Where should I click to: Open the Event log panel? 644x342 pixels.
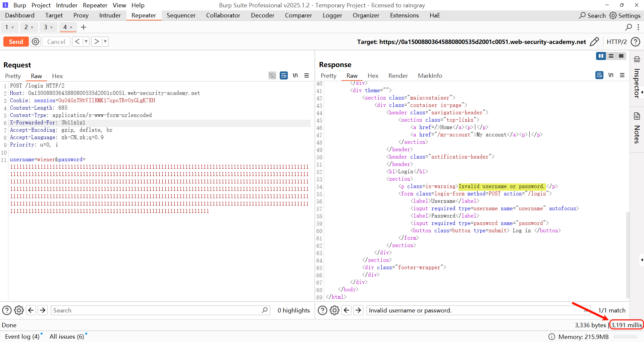(x=22, y=336)
